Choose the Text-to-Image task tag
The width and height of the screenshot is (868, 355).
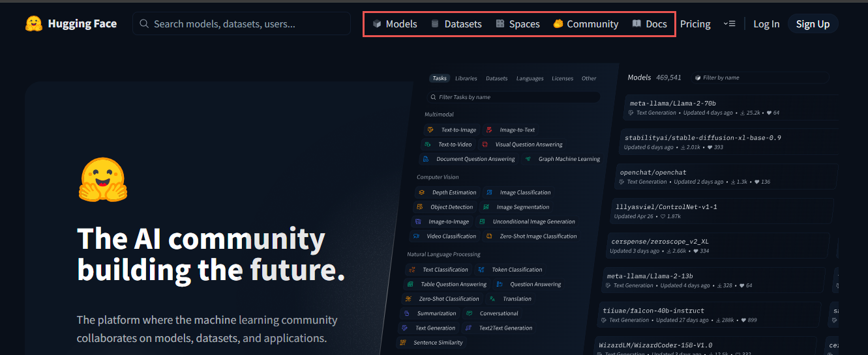[x=452, y=130]
